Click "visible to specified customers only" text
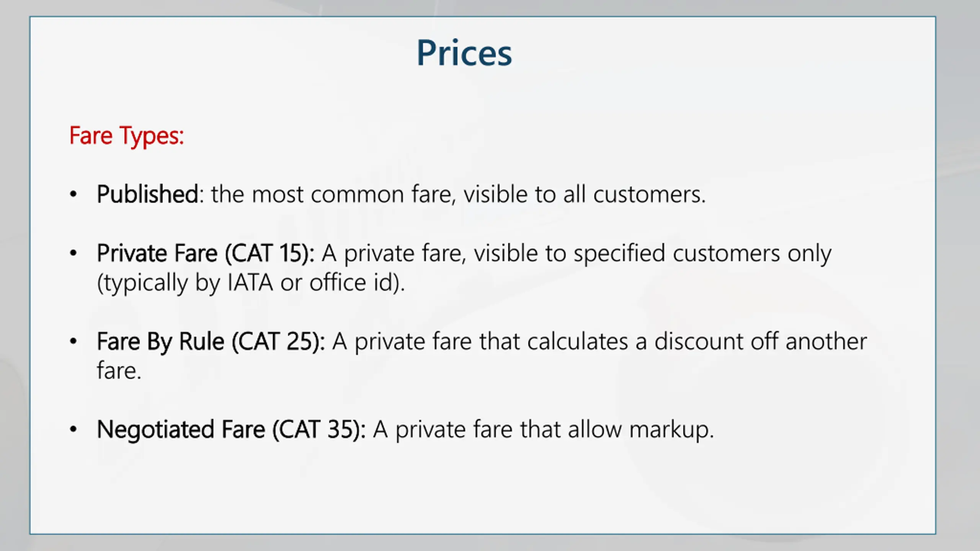The image size is (980, 551). tap(652, 253)
